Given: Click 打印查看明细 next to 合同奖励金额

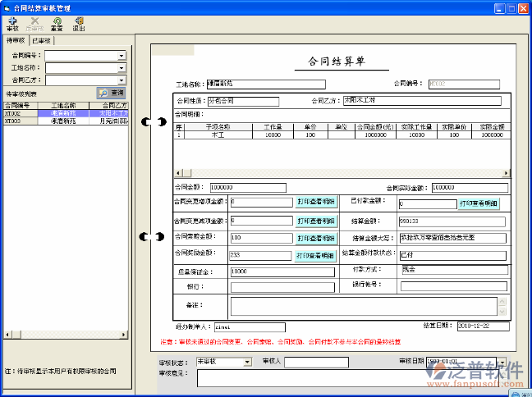Looking at the screenshot, I should tap(316, 256).
